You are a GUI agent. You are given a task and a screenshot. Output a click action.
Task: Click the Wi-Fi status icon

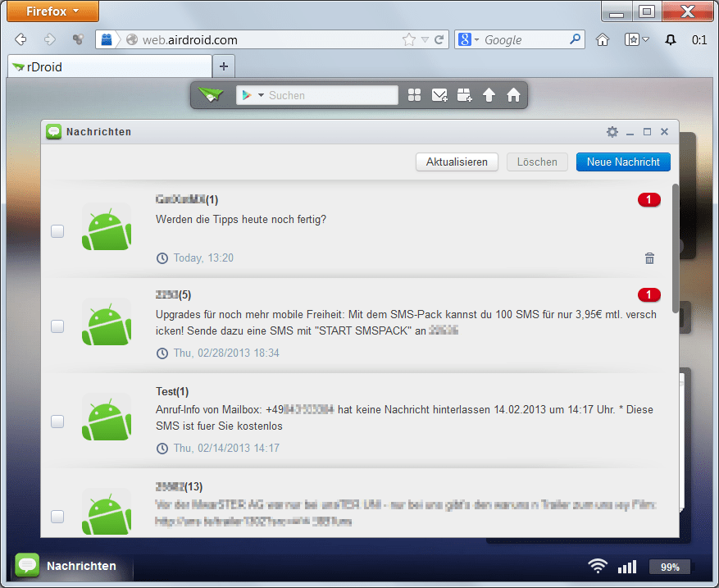[598, 566]
